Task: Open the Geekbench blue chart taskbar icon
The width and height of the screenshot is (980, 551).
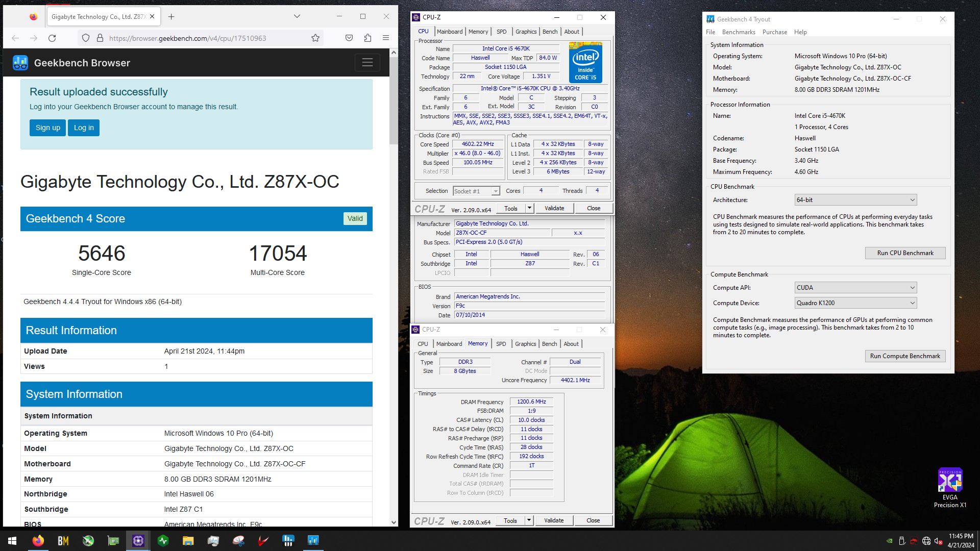Action: 313,541
